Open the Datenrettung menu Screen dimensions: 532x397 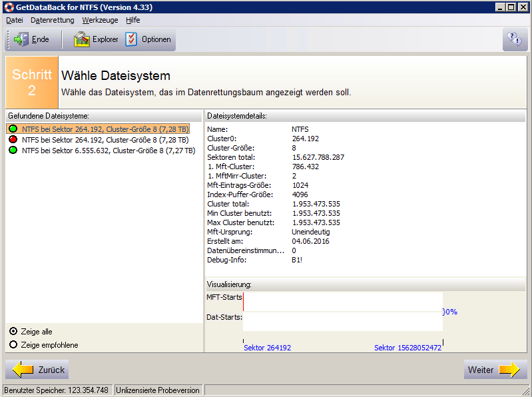52,20
